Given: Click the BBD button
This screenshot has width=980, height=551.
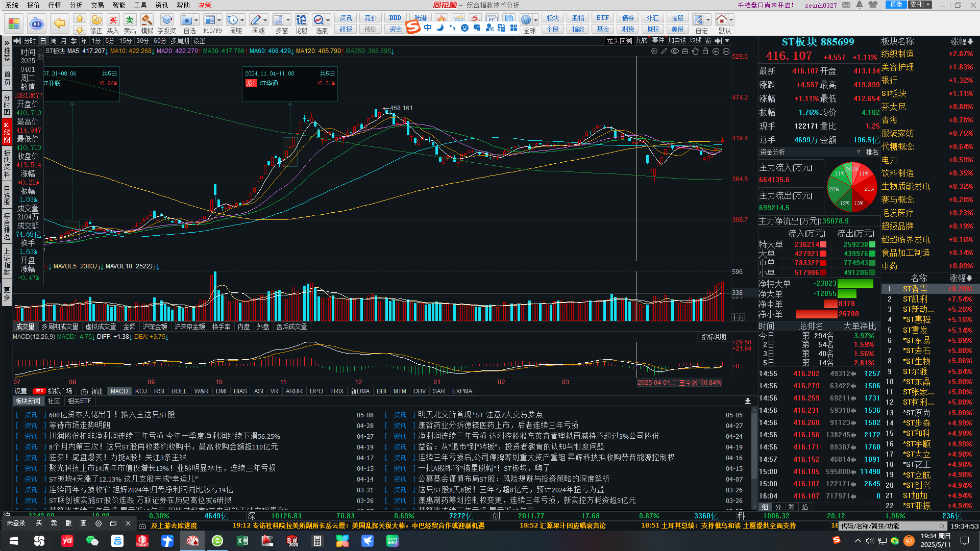Looking at the screenshot, I should (396, 18).
